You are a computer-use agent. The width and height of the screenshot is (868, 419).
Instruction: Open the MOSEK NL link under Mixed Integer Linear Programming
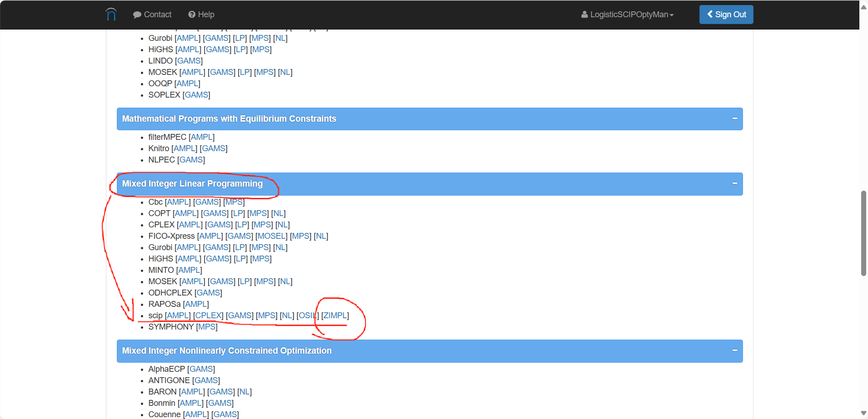click(x=285, y=281)
